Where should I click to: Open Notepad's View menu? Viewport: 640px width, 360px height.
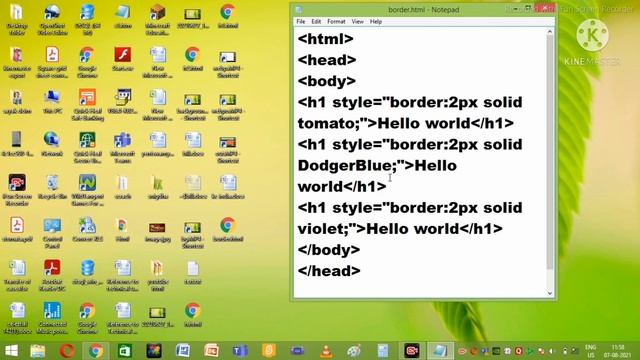(358, 22)
